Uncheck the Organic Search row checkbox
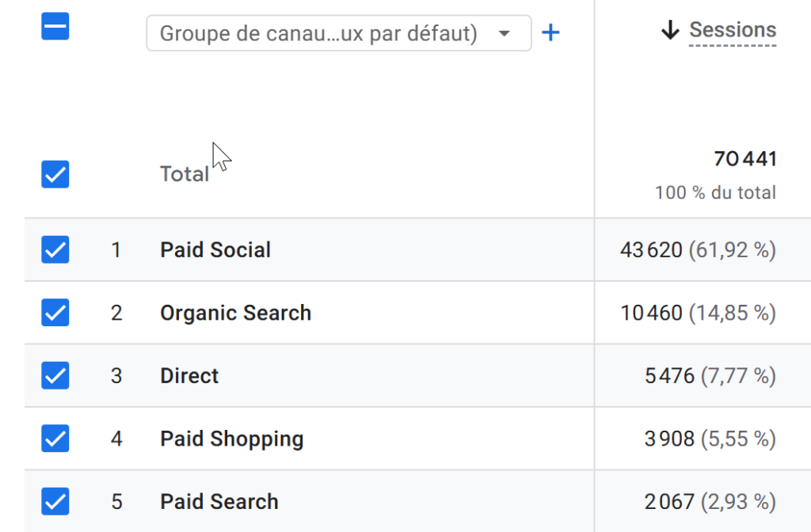This screenshot has width=811, height=532. 55,312
